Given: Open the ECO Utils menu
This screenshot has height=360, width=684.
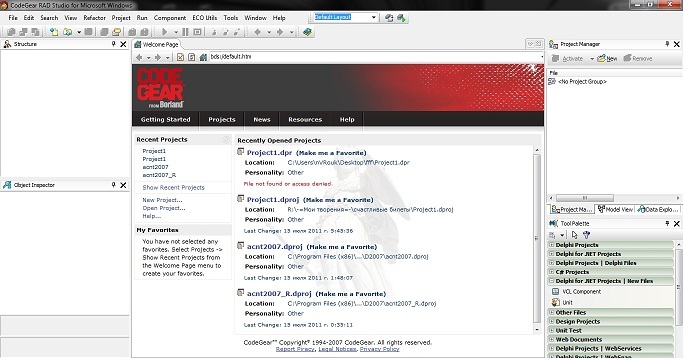Looking at the screenshot, I should (x=205, y=18).
